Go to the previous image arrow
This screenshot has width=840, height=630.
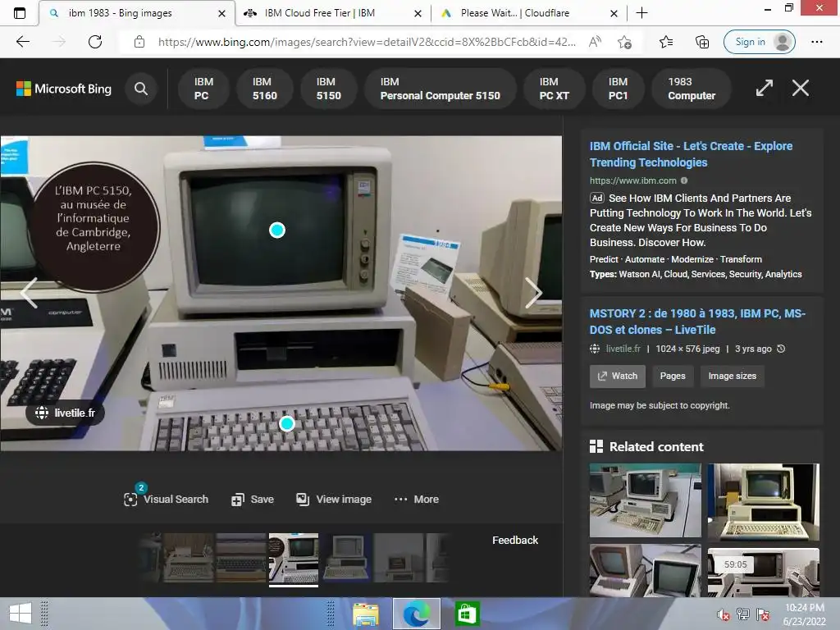tap(29, 293)
